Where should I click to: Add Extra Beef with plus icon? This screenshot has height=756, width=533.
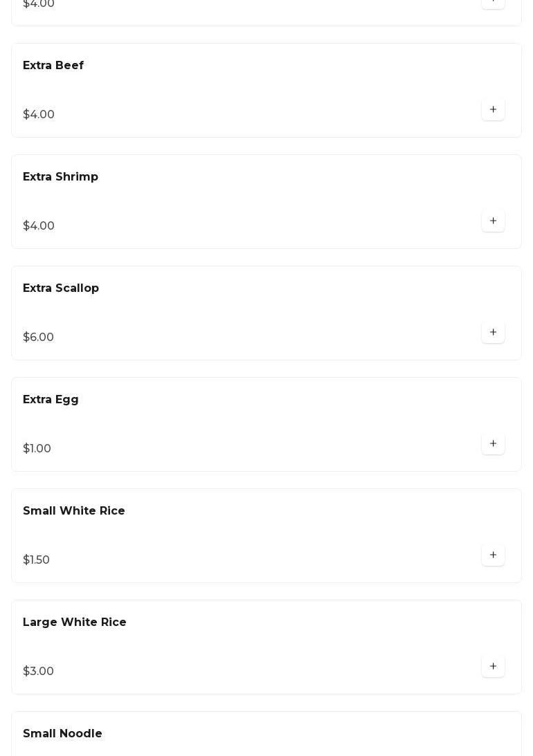493,109
